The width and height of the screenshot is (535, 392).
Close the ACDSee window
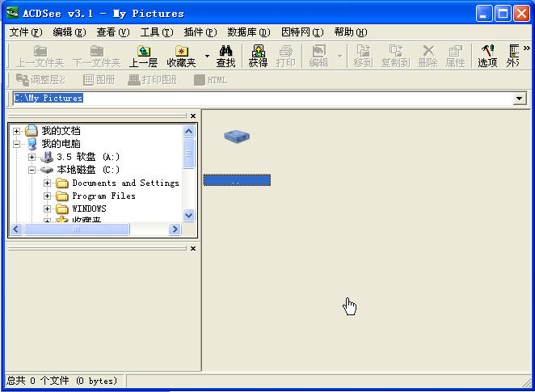(x=522, y=14)
